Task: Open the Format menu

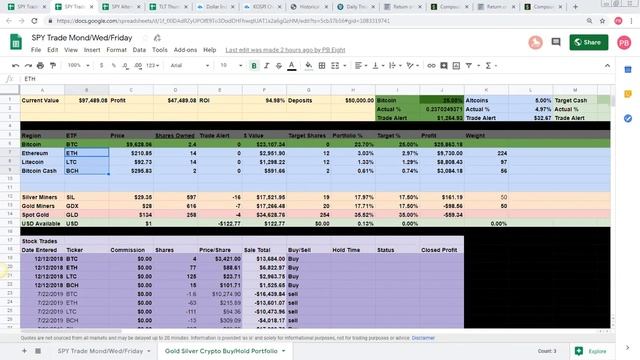Action: pos(116,50)
